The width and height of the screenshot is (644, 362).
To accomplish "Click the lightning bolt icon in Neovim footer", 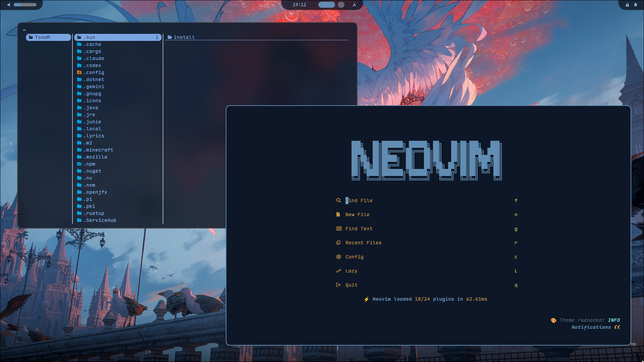I will [x=367, y=299].
